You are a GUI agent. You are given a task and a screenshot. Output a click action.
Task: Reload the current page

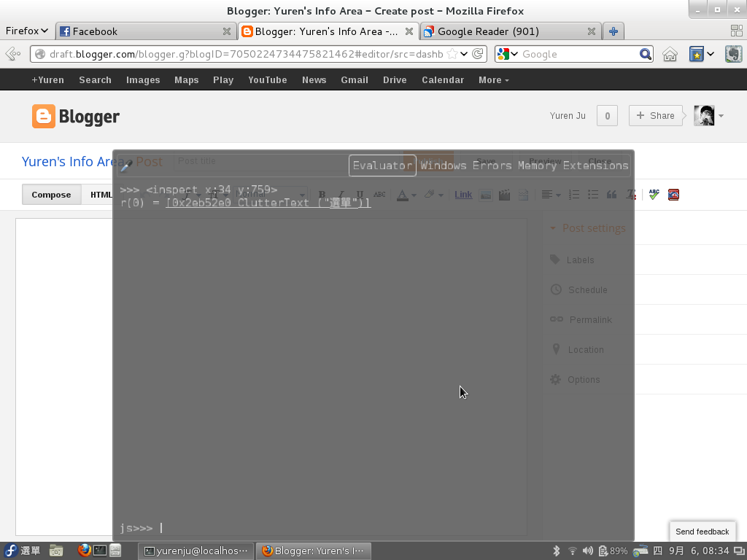pos(477,54)
